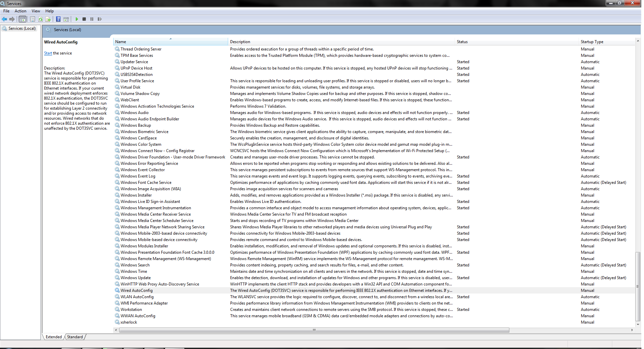
Task: Select the USBS3S4Detection service
Action: (374, 75)
